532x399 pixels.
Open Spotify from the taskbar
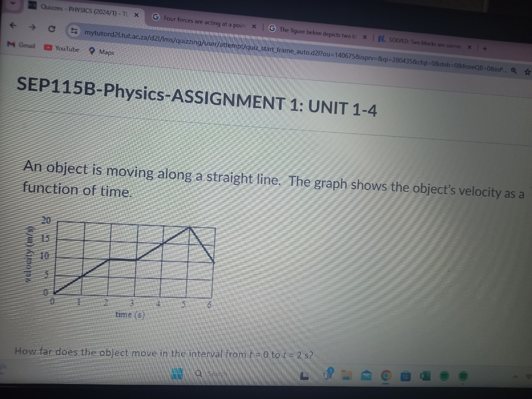(x=445, y=376)
